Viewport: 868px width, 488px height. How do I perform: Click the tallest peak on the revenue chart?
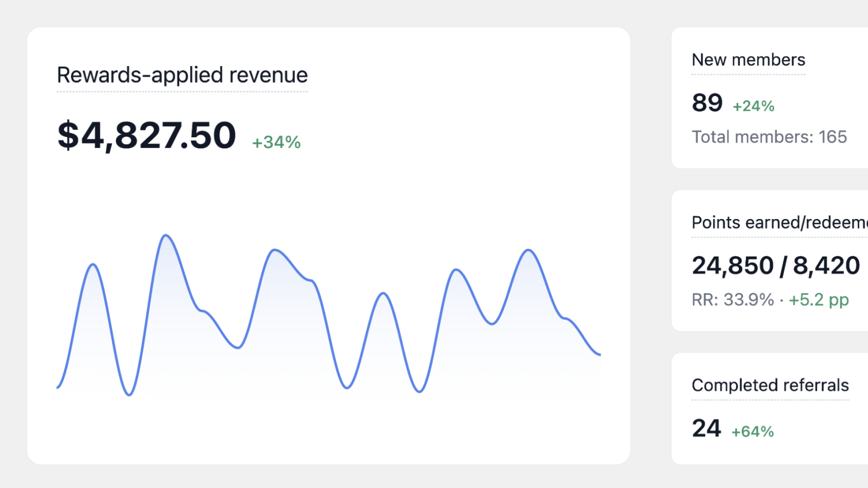tap(165, 236)
